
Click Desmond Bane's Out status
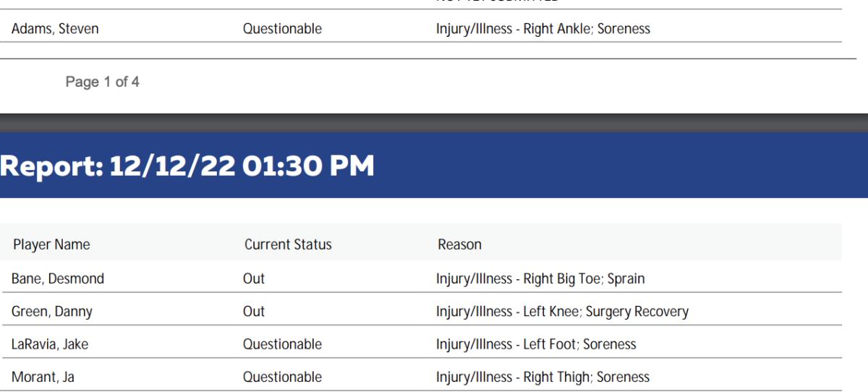tap(254, 278)
